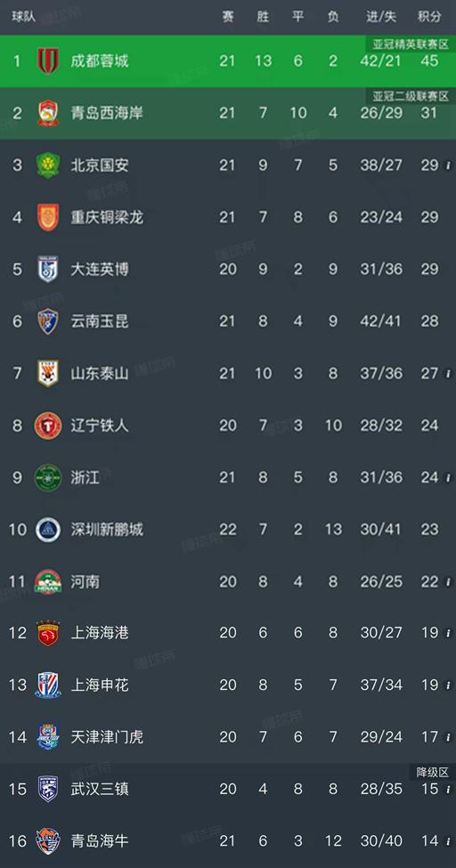
Task: Click the 亚冠精英联赛区 zone label
Action: (x=410, y=45)
